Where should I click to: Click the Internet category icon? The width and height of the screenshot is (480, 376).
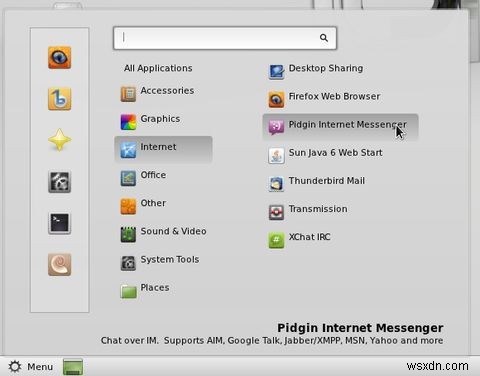coord(128,150)
